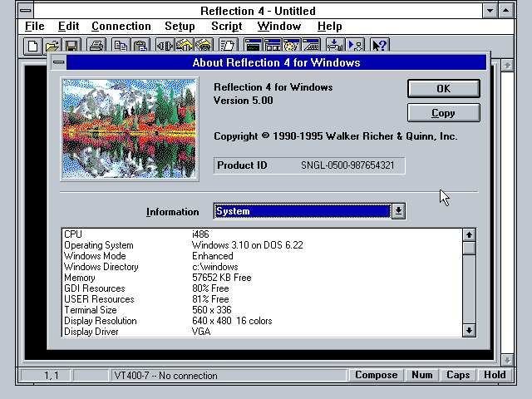Screen dimensions: 532x399
Task: Click the Paste clipboard toolbar icon
Action: click(x=140, y=46)
